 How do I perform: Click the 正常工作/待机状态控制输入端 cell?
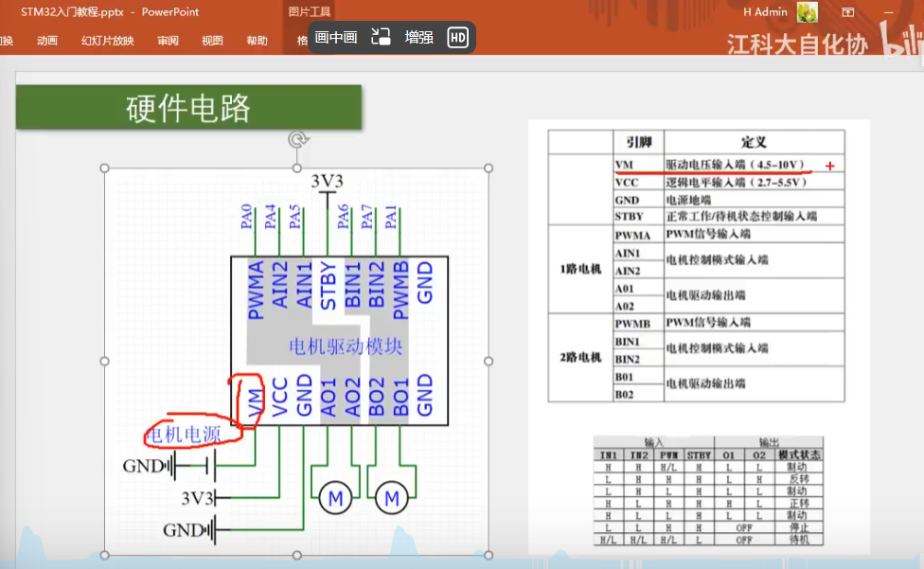coord(754,216)
